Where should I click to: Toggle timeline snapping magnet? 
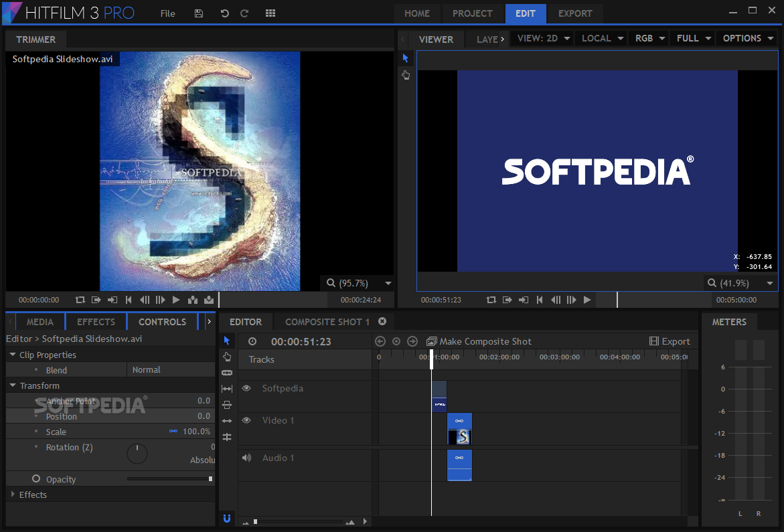[227, 518]
